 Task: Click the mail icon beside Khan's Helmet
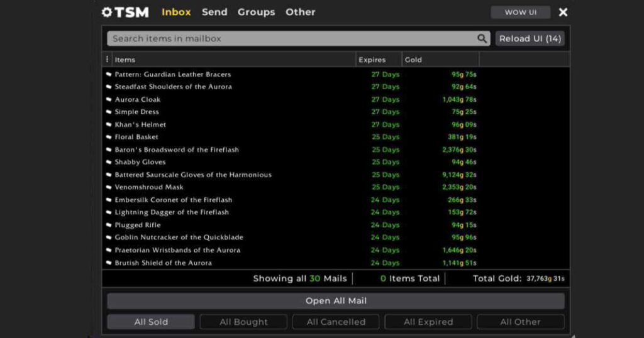point(109,124)
